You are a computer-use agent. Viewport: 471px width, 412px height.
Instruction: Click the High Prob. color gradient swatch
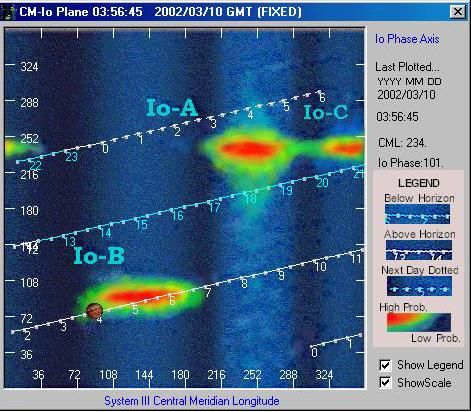pos(419,322)
